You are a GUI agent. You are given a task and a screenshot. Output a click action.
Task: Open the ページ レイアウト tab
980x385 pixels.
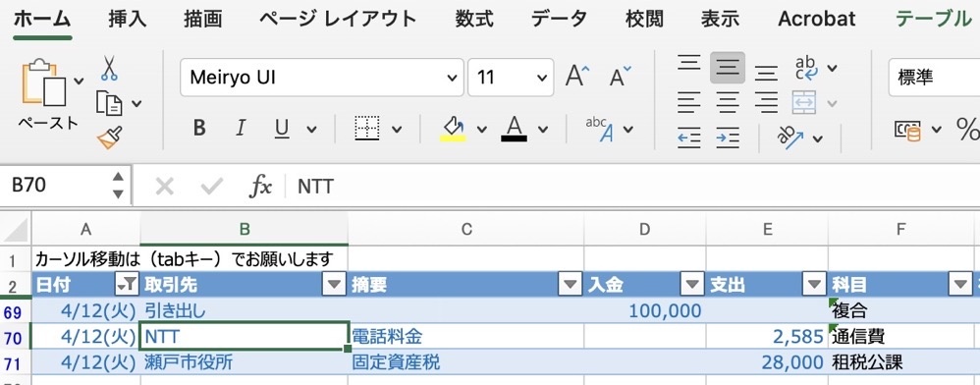(338, 20)
